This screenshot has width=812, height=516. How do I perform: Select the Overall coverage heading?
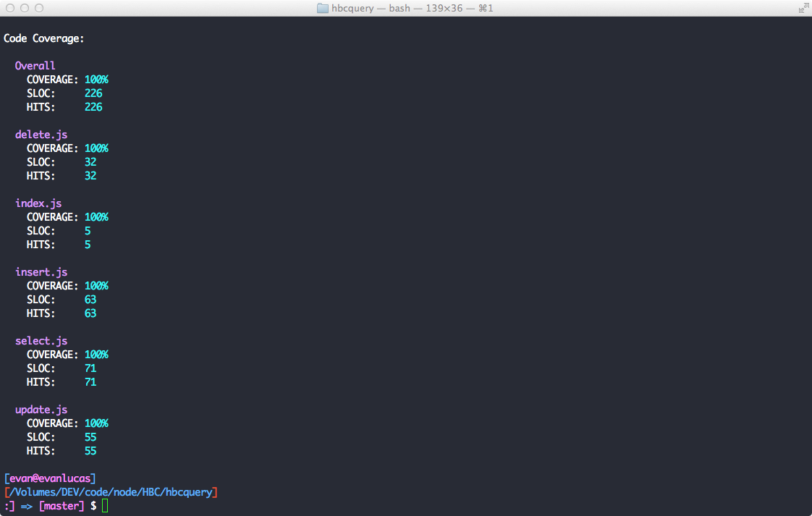[35, 65]
